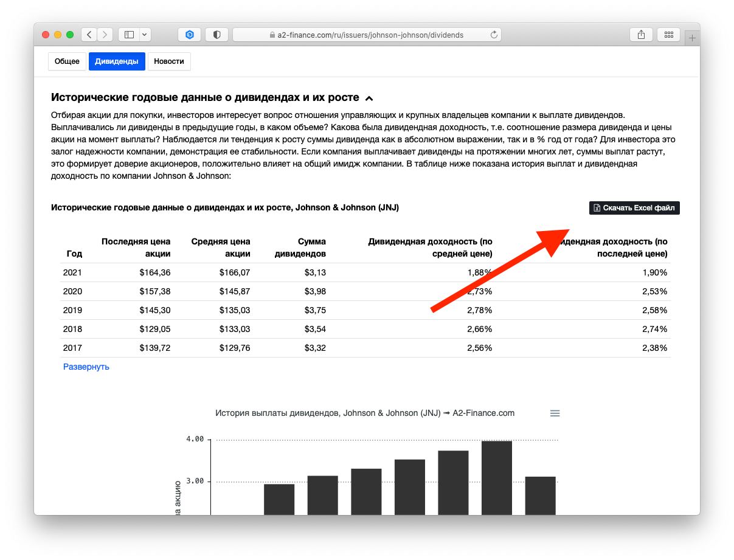734x560 pixels.
Task: Click the blue hexagon extension icon
Action: pos(189,35)
